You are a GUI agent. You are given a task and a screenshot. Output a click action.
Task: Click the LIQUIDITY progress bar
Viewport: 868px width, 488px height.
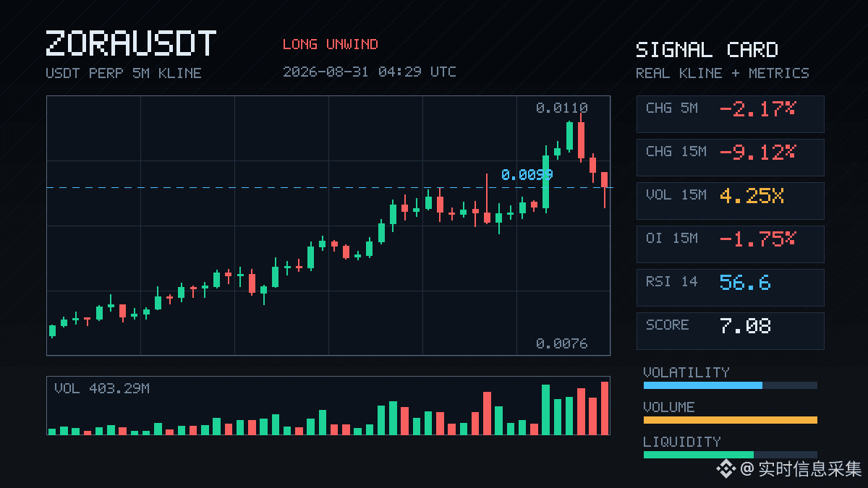(x=731, y=455)
